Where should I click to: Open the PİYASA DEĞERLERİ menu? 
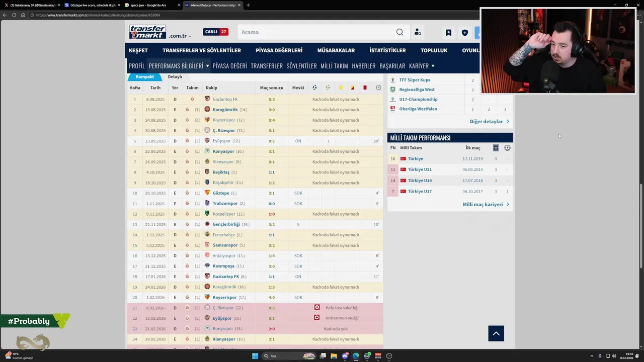(279, 50)
